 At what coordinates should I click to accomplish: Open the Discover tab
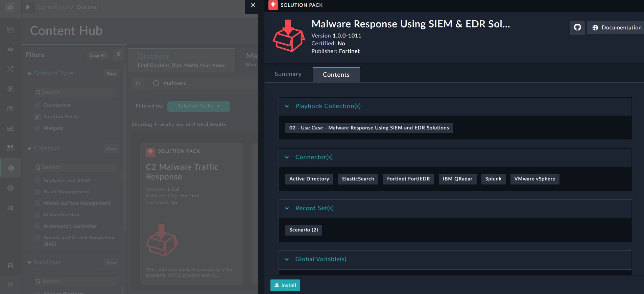coord(181,60)
